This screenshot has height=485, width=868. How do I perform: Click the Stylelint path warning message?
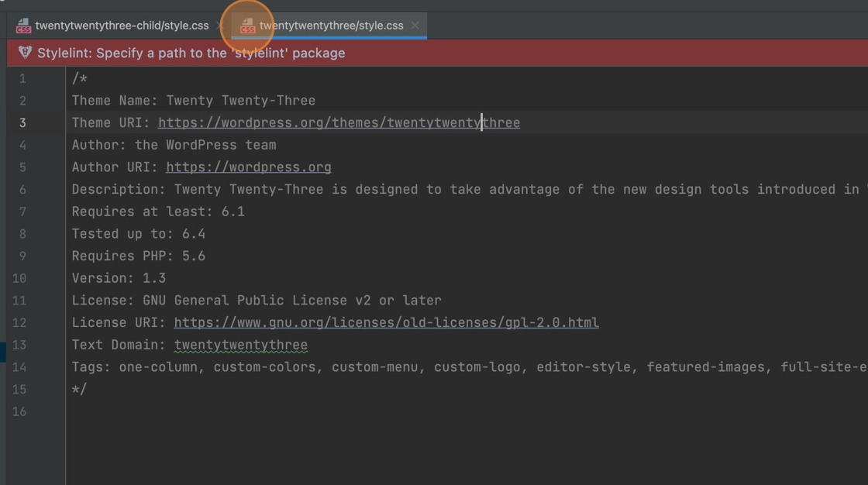191,53
